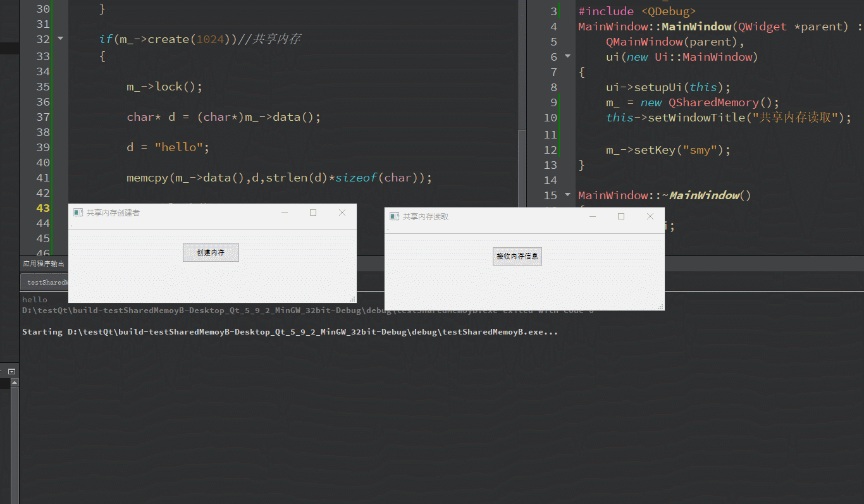Collapse the destructor fold at line 15
864x504 pixels.
tap(567, 195)
